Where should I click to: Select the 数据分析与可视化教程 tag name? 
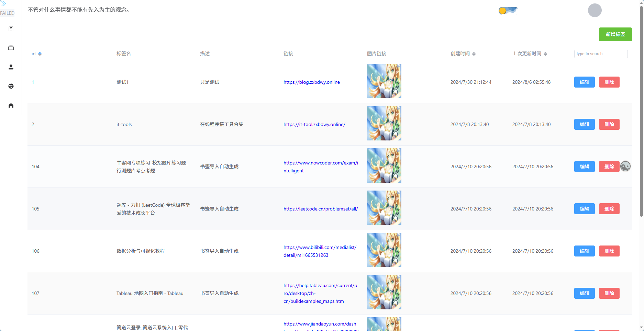(x=141, y=251)
